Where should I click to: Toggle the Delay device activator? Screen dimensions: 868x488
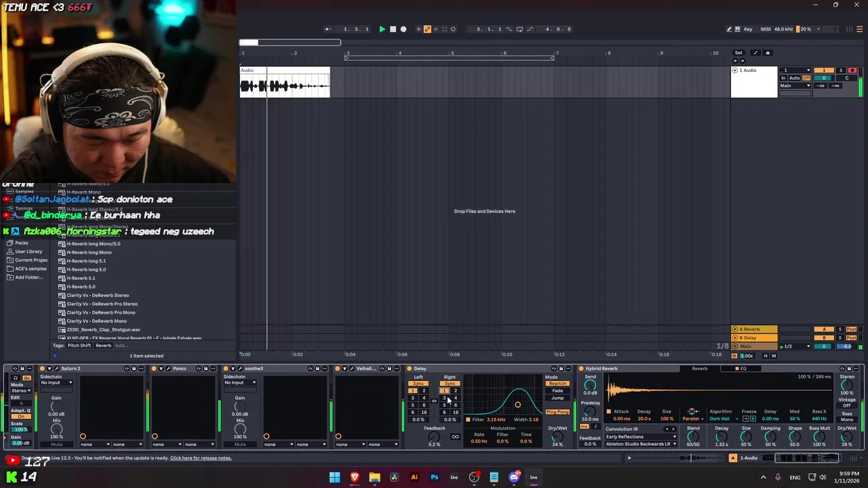pos(409,369)
